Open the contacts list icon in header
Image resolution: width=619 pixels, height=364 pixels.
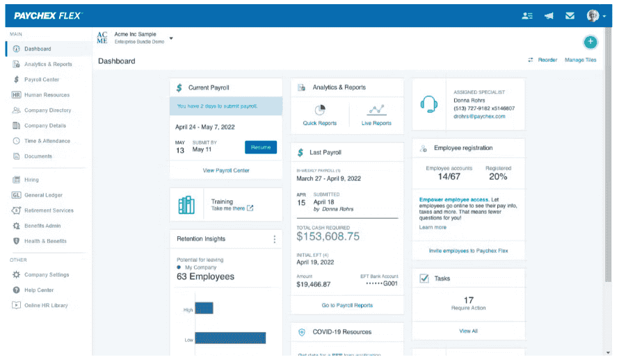(527, 16)
